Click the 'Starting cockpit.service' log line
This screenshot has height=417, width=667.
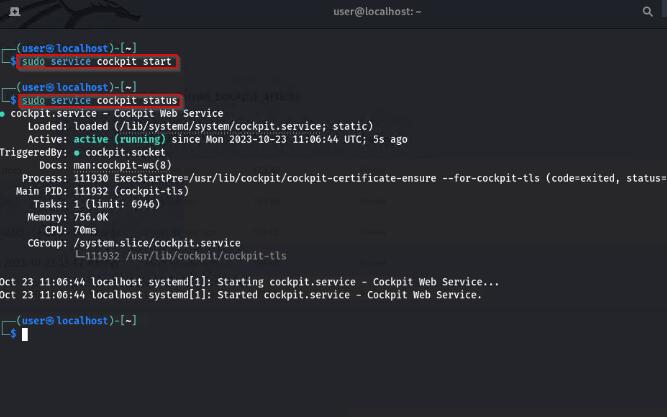pyautogui.click(x=250, y=282)
